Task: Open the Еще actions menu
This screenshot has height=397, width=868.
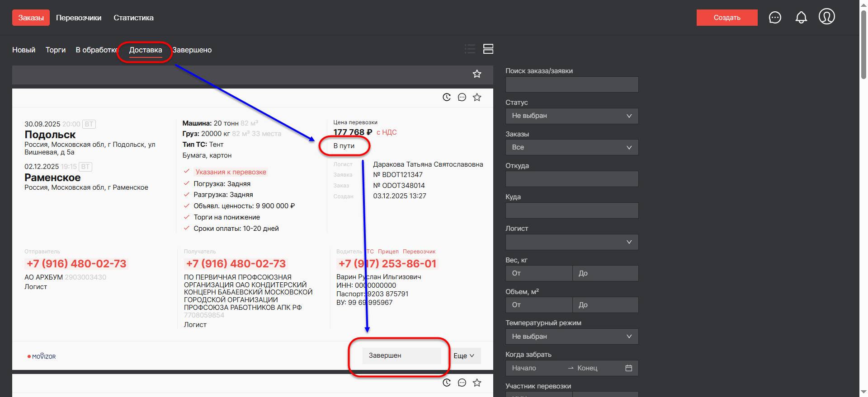Action: point(464,356)
